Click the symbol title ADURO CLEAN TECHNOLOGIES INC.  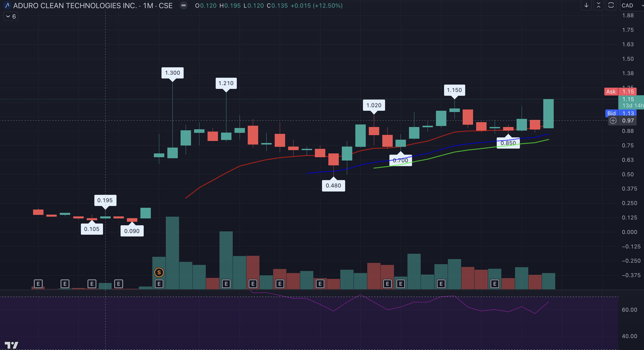click(x=75, y=6)
